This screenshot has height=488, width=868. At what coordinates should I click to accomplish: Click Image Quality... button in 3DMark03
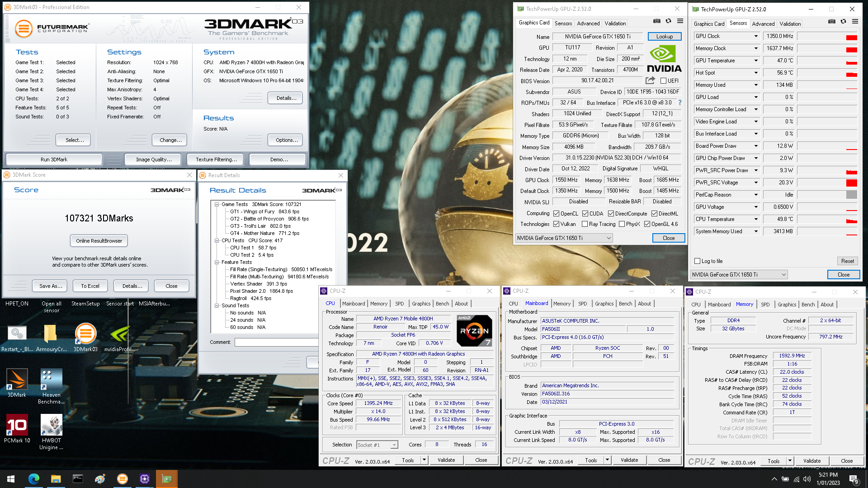click(x=154, y=160)
